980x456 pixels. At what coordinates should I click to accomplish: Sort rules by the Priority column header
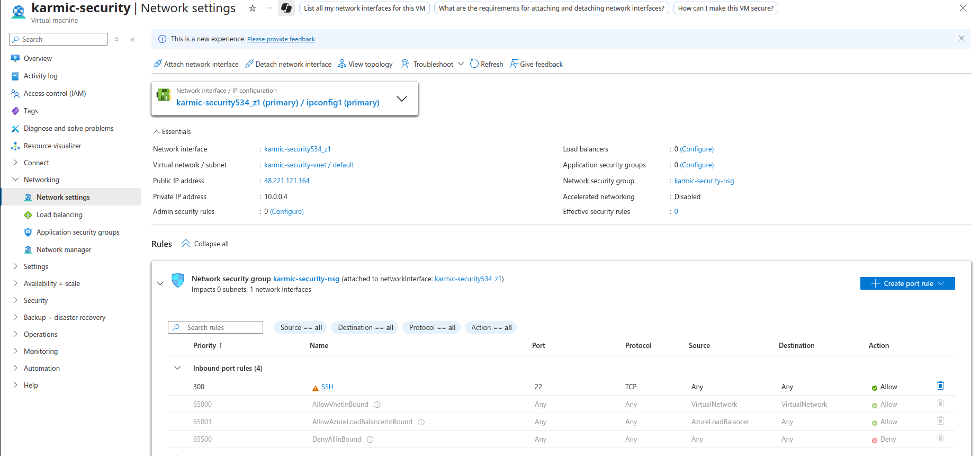(208, 345)
